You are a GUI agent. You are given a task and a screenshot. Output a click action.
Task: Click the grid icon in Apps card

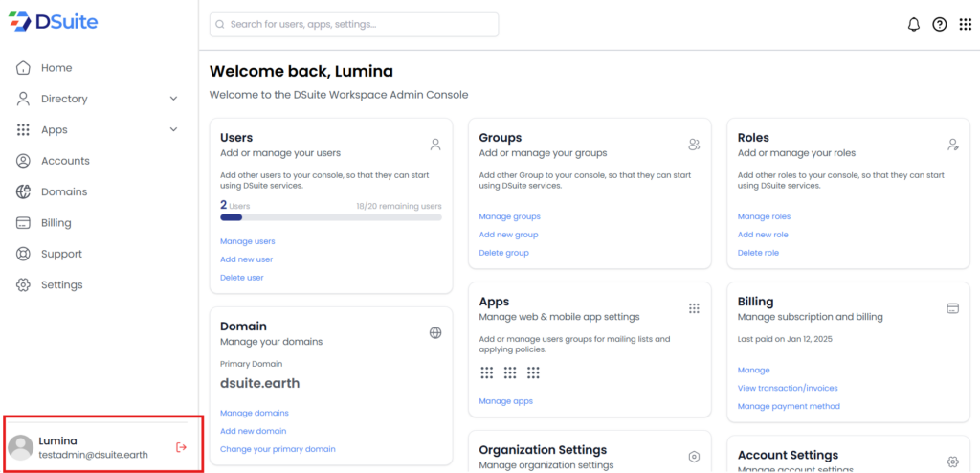(694, 308)
